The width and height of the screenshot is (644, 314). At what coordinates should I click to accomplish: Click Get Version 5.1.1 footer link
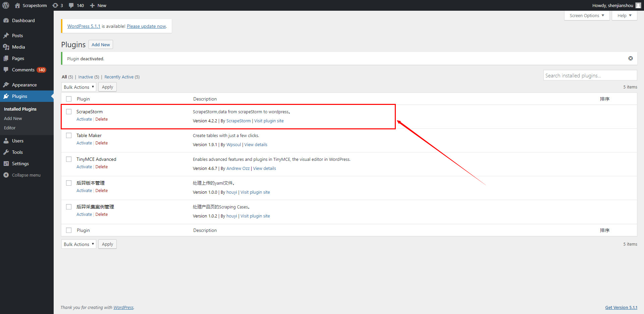point(621,307)
